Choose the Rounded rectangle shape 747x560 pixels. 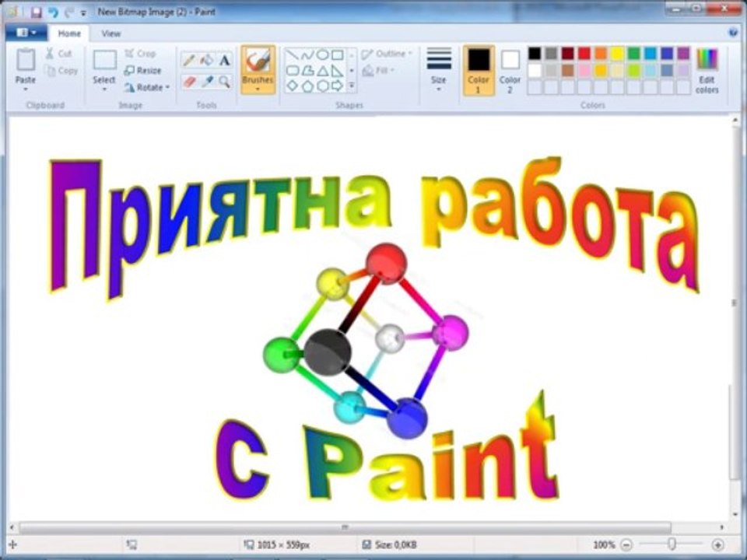(292, 71)
